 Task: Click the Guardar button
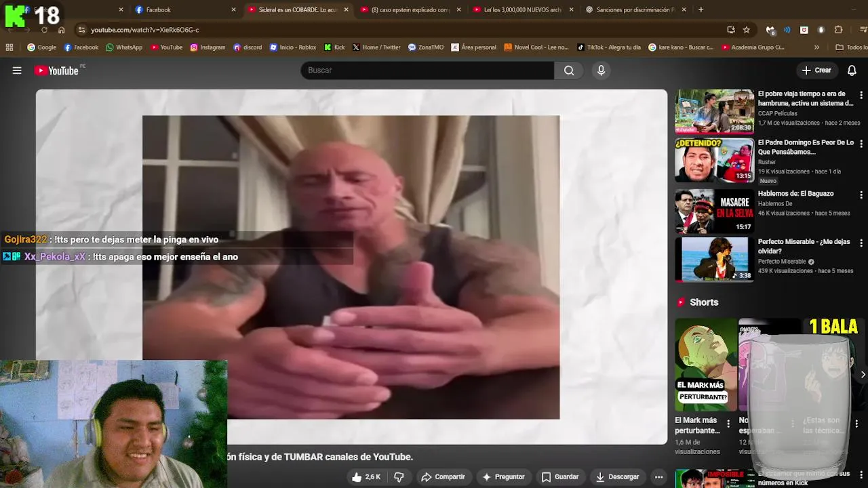pyautogui.click(x=560, y=477)
